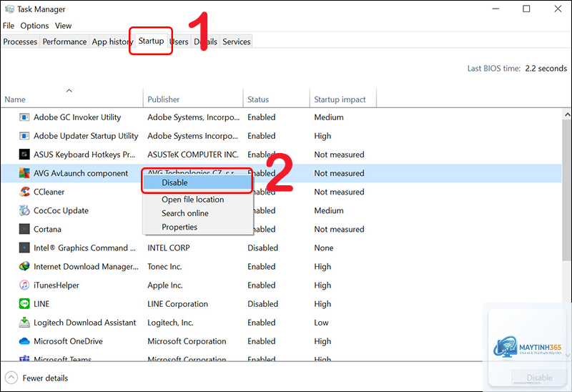
Task: Click the Adobe Updater Startup Utility icon
Action: pyautogui.click(x=24, y=136)
